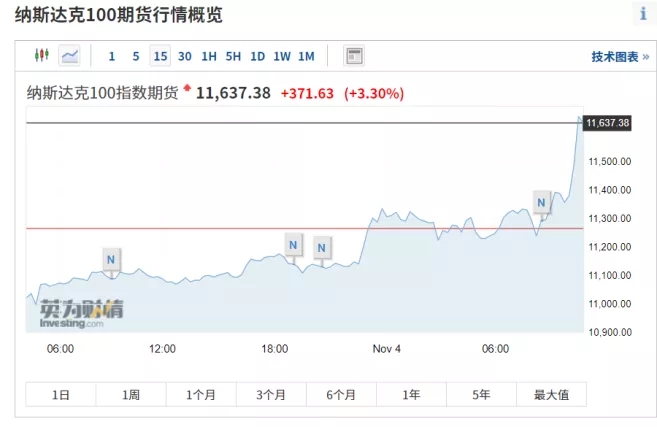Select the 1-minute interval
Viewport: 657px width, 427px height.
pos(111,56)
